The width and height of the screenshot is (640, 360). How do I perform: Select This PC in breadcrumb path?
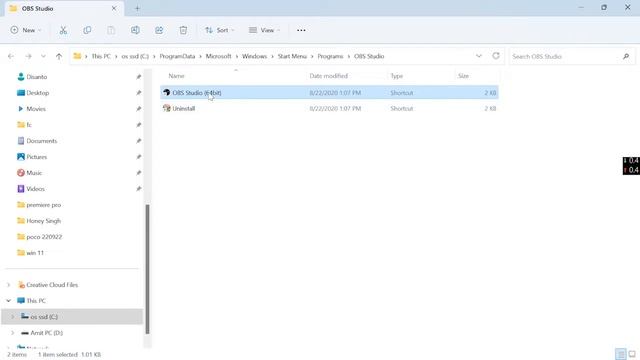click(x=101, y=56)
